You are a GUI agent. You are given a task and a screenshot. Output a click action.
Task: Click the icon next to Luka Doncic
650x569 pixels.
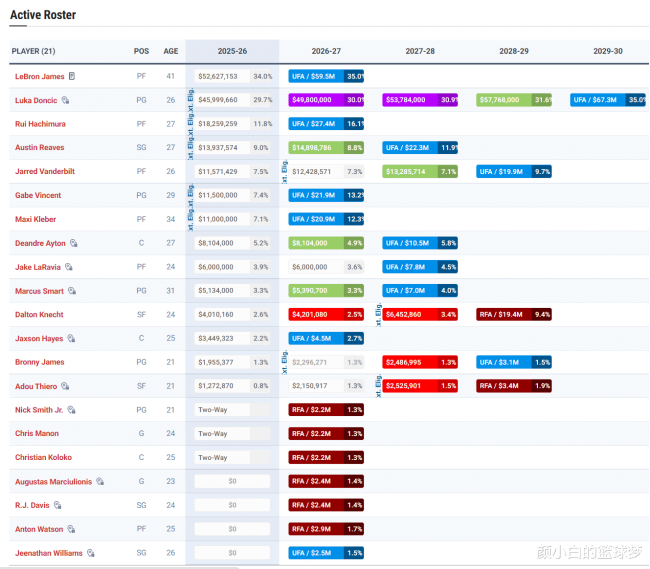[x=66, y=100]
